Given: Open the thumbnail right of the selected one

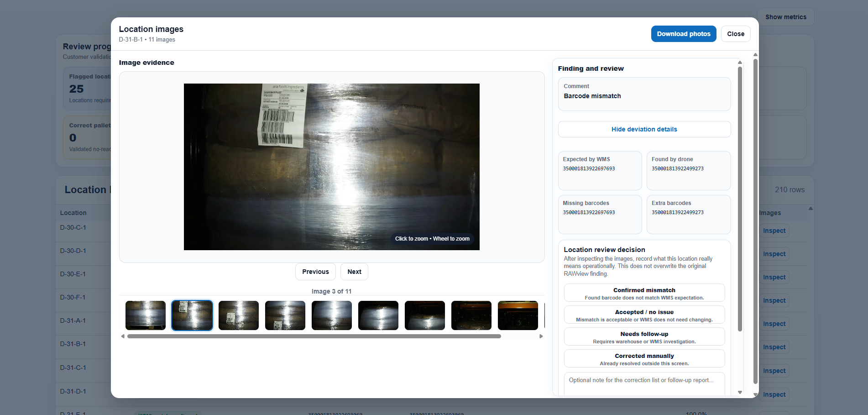Looking at the screenshot, I should (239, 315).
